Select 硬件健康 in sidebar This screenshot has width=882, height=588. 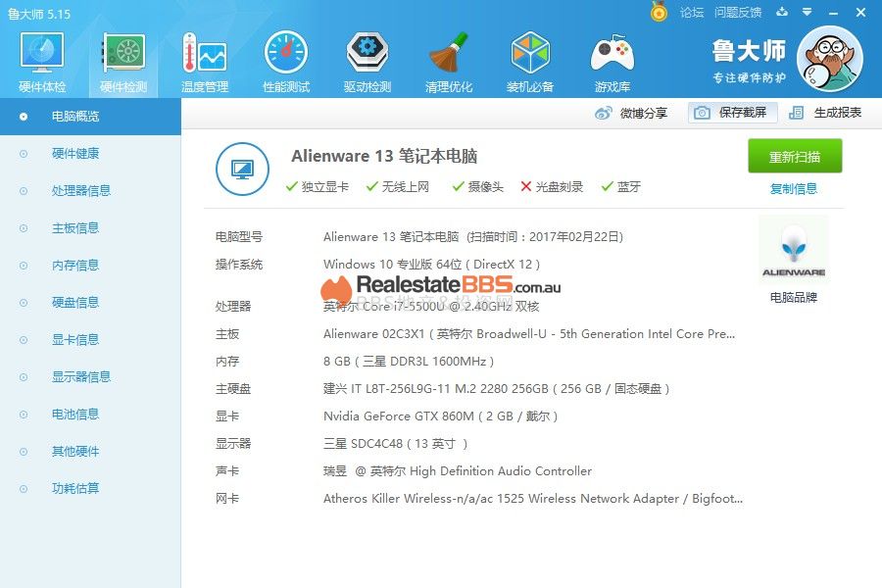(75, 154)
